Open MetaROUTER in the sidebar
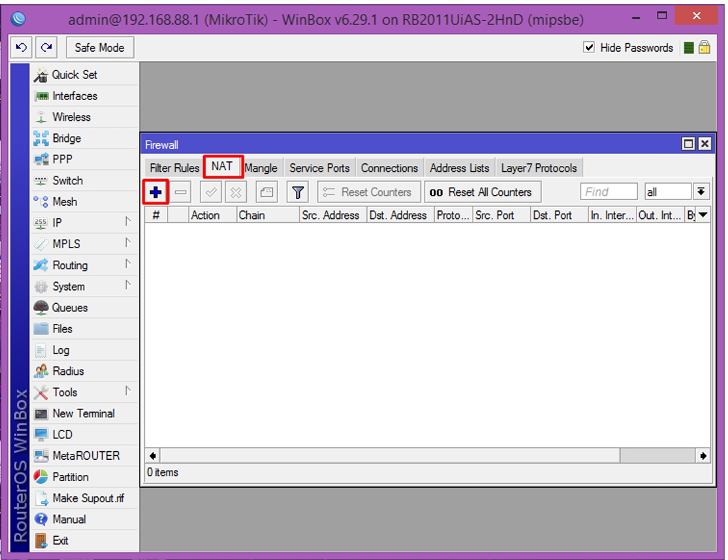 point(84,456)
